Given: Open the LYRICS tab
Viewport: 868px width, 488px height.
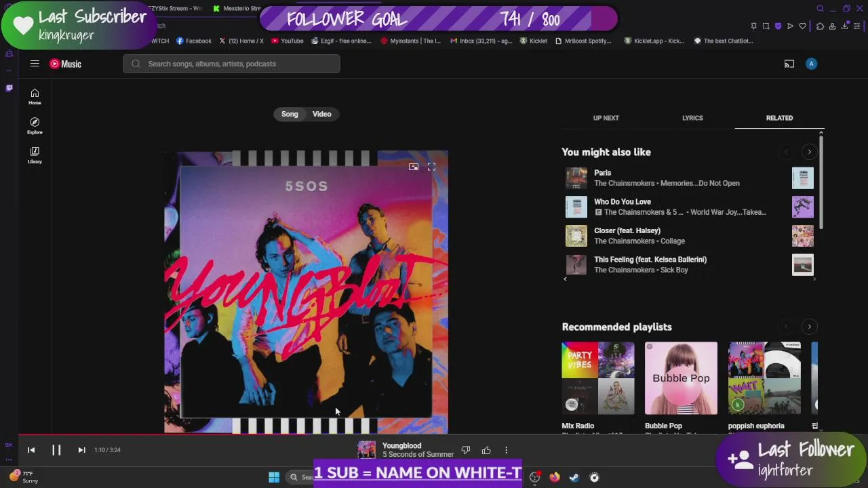Looking at the screenshot, I should click(692, 118).
